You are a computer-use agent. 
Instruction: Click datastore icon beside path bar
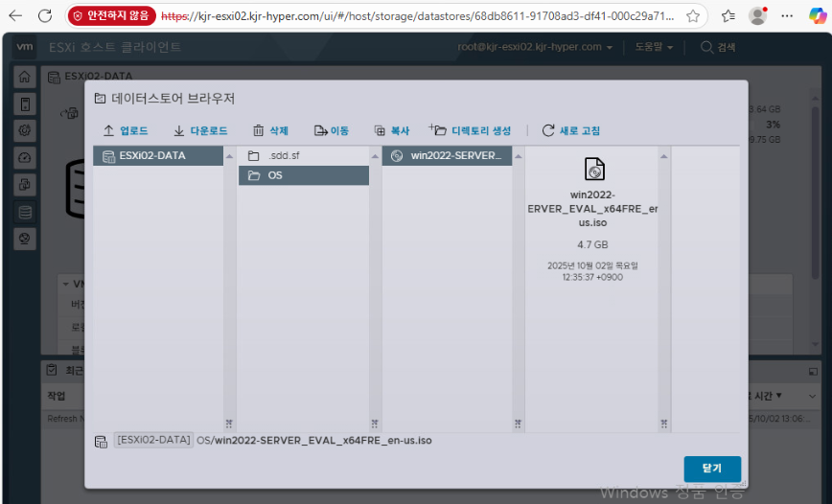101,442
